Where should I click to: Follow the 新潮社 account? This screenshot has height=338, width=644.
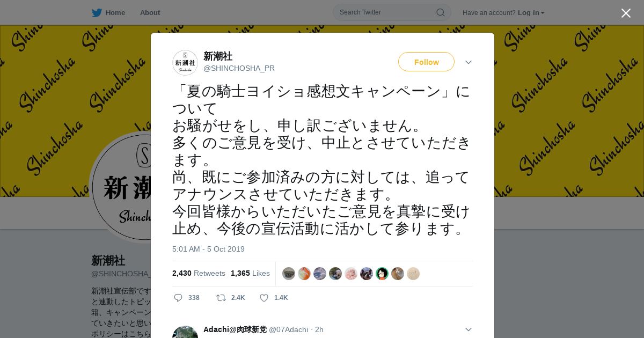point(426,62)
